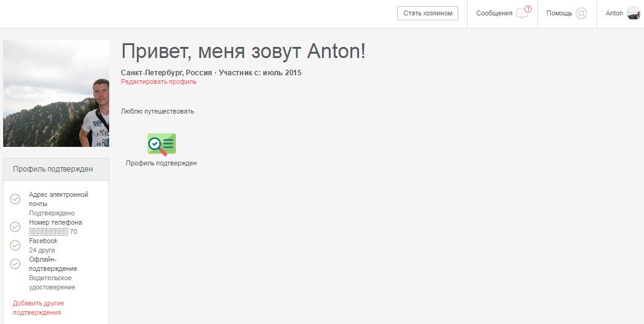The height and width of the screenshot is (324, 644).
Task: Click the 'Люблю путешествовать' bio text
Action: tap(157, 111)
